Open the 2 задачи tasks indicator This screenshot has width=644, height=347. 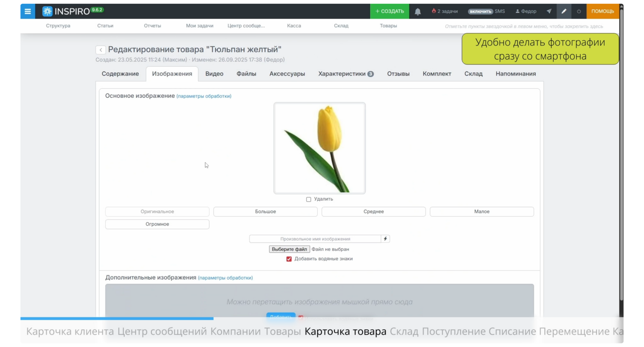click(445, 11)
